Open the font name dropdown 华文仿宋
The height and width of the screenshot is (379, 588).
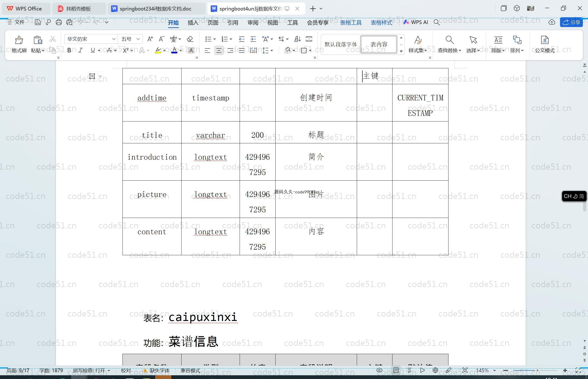click(114, 39)
